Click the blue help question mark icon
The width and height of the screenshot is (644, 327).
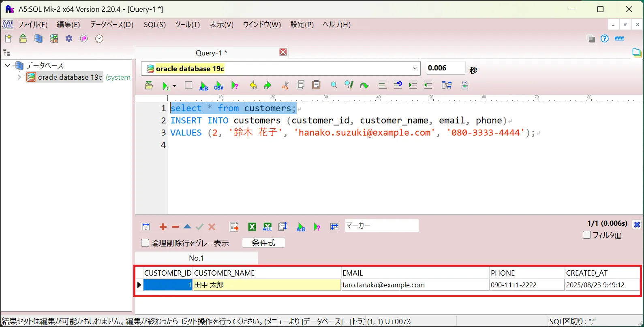pos(605,38)
